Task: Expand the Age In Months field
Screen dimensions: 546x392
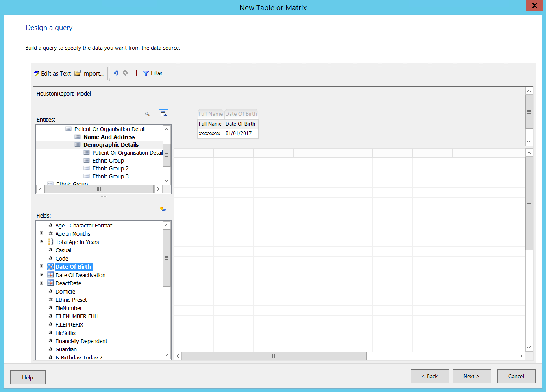Action: 41,233
